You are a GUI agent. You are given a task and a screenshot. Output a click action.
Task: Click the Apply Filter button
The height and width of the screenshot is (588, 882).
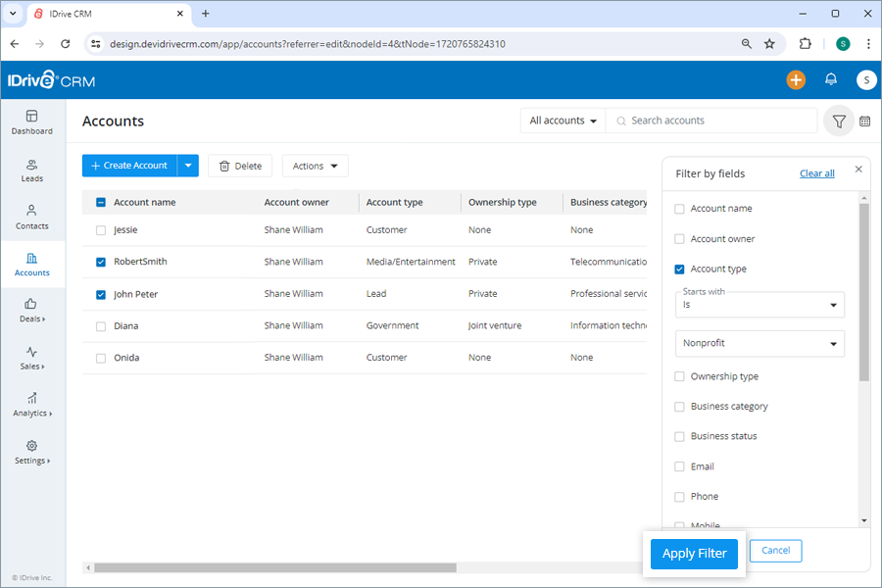[694, 554]
